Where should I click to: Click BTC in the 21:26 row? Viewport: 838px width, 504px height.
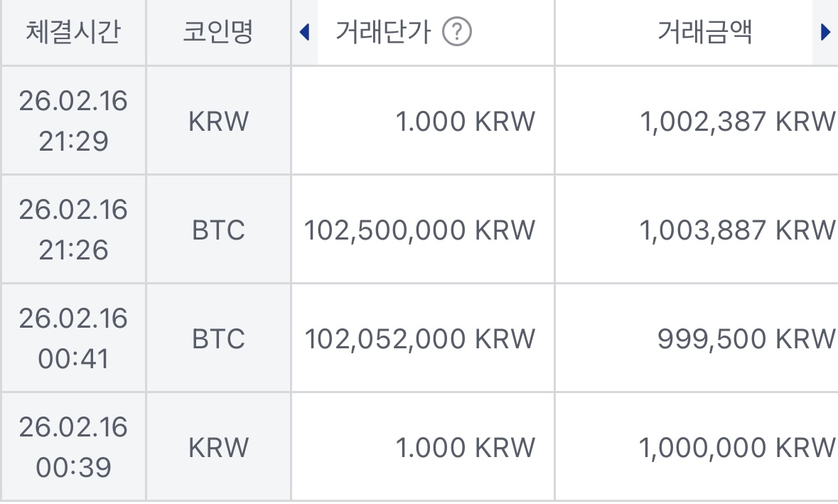(x=218, y=230)
